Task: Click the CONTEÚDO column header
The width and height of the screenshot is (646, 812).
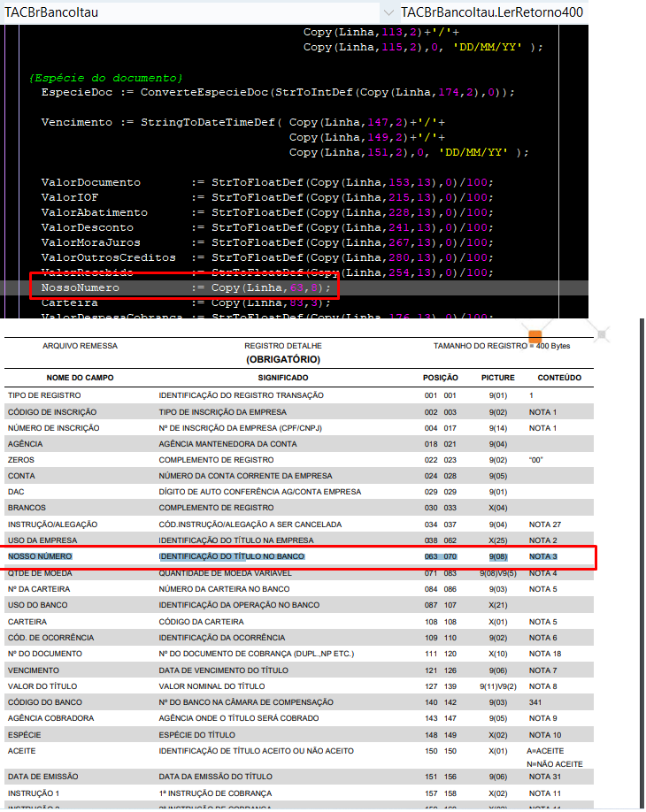Action: click(559, 378)
